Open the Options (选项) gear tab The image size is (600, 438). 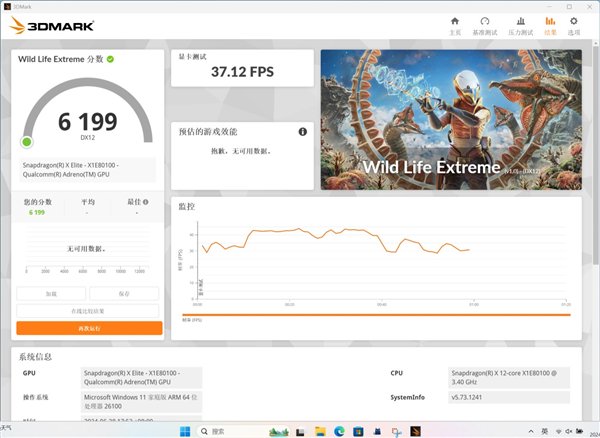[x=574, y=26]
